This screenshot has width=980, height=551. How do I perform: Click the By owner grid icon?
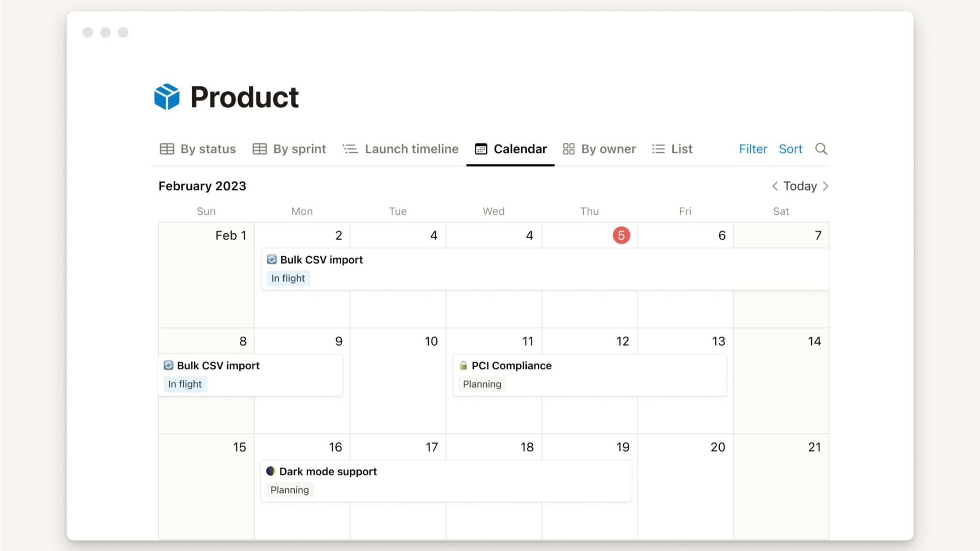coord(569,149)
